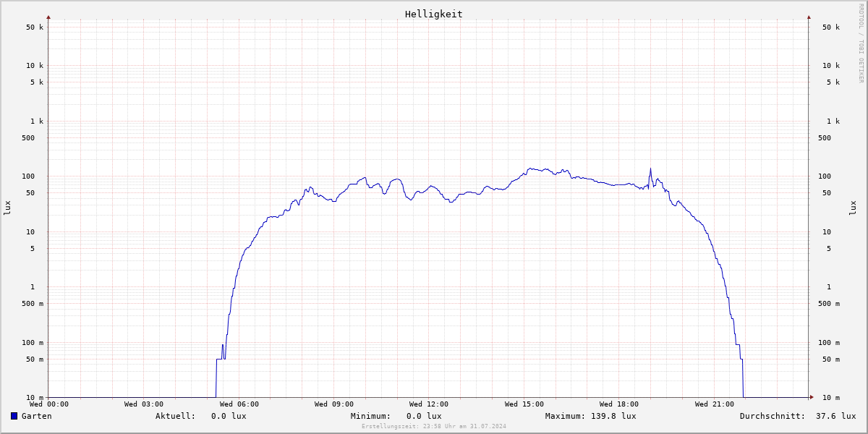Click the 100 label on left axis

click(28, 176)
